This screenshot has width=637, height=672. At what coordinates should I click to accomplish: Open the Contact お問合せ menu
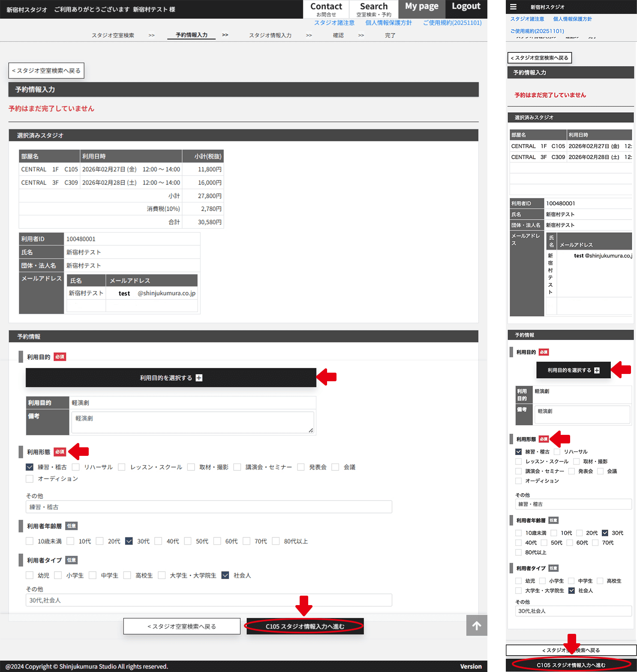tap(326, 9)
